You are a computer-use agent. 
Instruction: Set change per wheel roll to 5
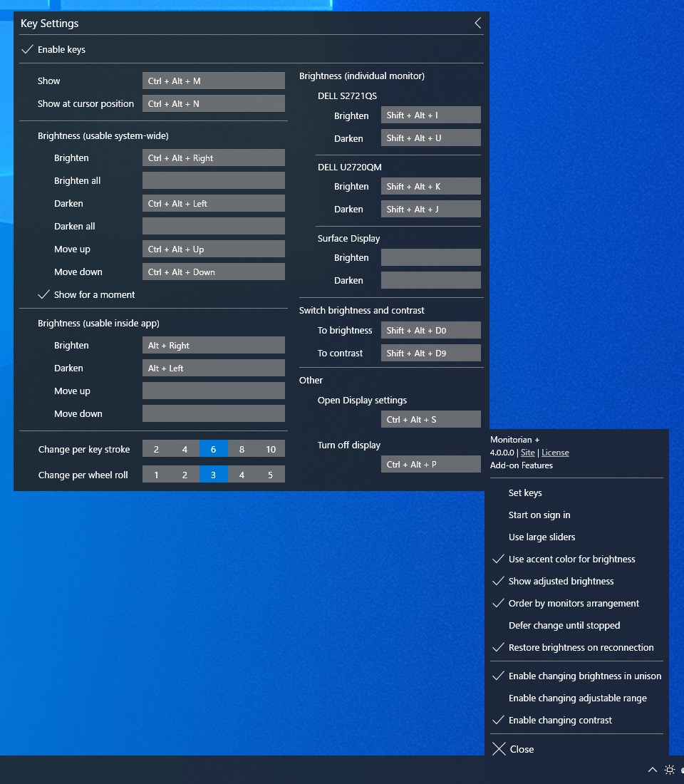click(271, 474)
